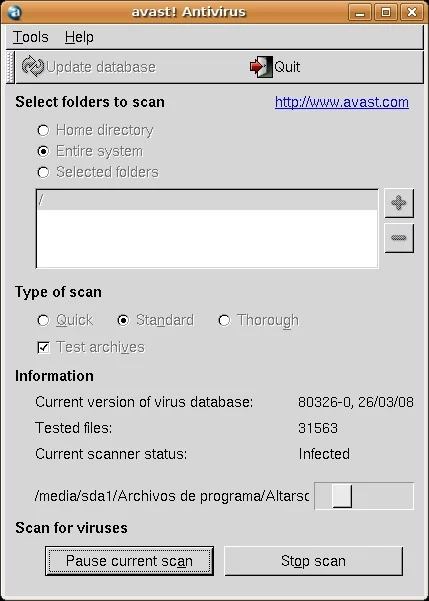
Task: Click the scan progress bar indicator
Action: pos(342,496)
